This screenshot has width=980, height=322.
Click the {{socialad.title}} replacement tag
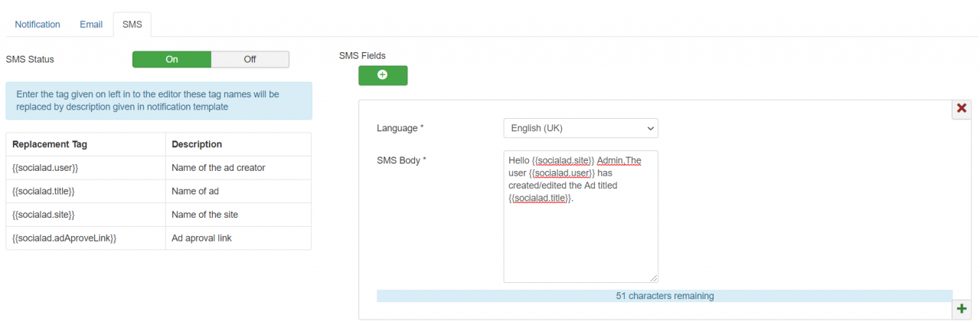44,191
